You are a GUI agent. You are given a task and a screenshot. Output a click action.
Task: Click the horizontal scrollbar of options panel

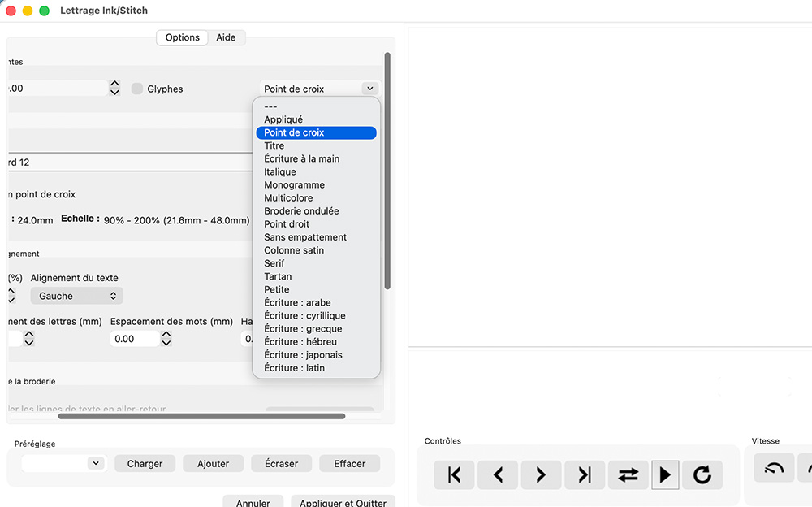pyautogui.click(x=201, y=416)
